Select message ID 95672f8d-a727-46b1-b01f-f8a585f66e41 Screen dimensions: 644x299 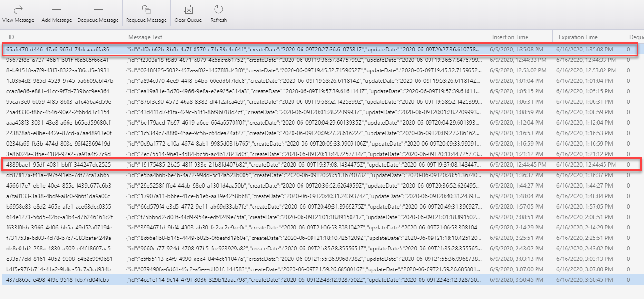pyautogui.click(x=58, y=60)
